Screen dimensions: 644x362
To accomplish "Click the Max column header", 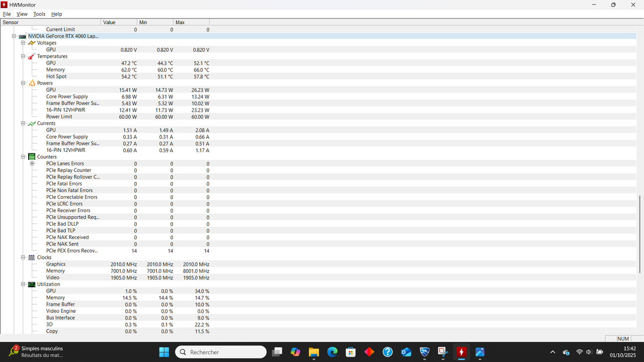I will point(192,22).
